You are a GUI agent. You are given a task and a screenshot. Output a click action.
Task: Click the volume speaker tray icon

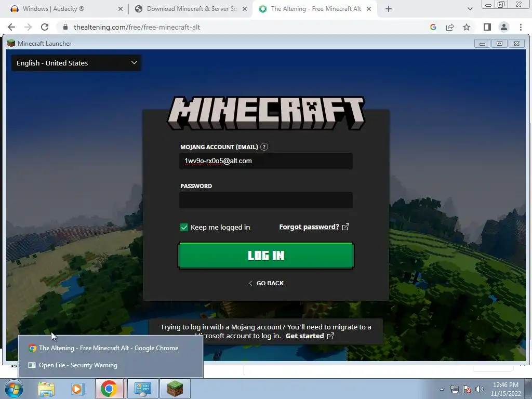479,390
